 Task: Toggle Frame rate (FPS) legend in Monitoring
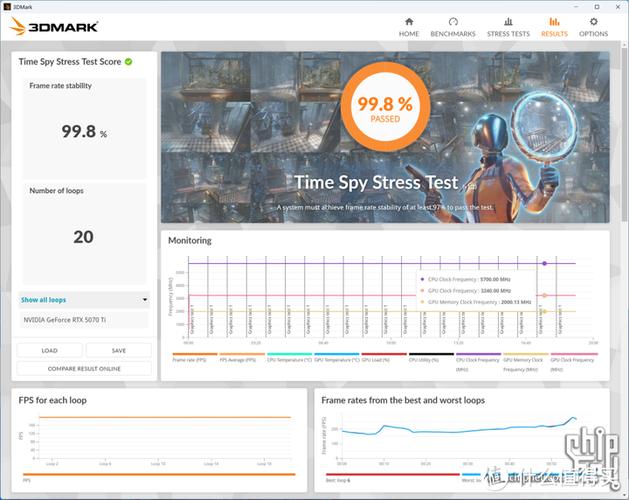pyautogui.click(x=195, y=357)
